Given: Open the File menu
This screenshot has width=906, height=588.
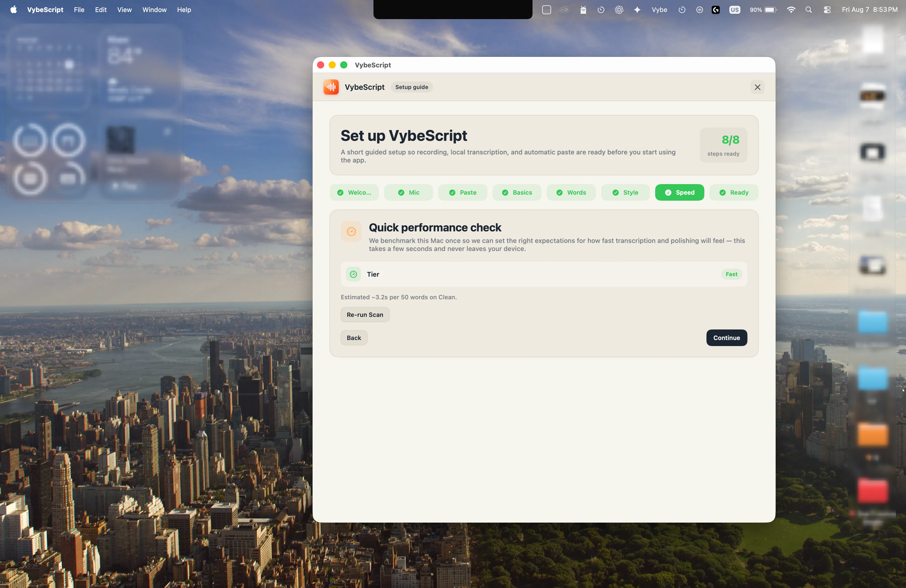Looking at the screenshot, I should [x=79, y=10].
